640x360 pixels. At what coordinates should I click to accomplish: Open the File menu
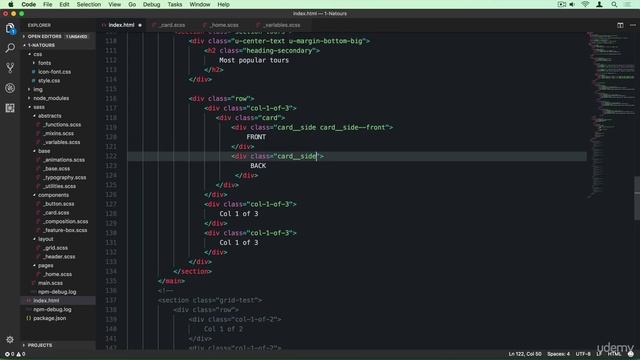tap(48, 4)
